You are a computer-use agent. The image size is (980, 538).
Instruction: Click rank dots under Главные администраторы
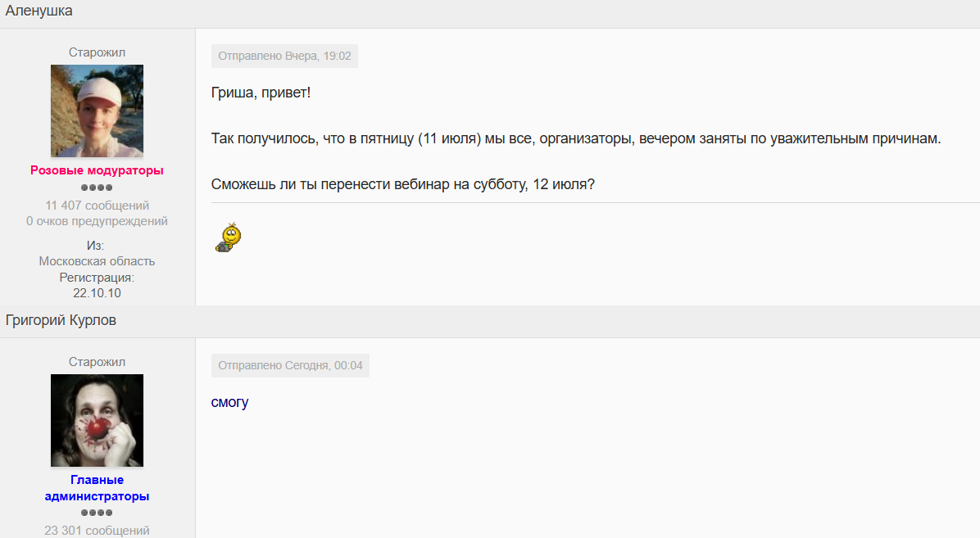[x=97, y=513]
